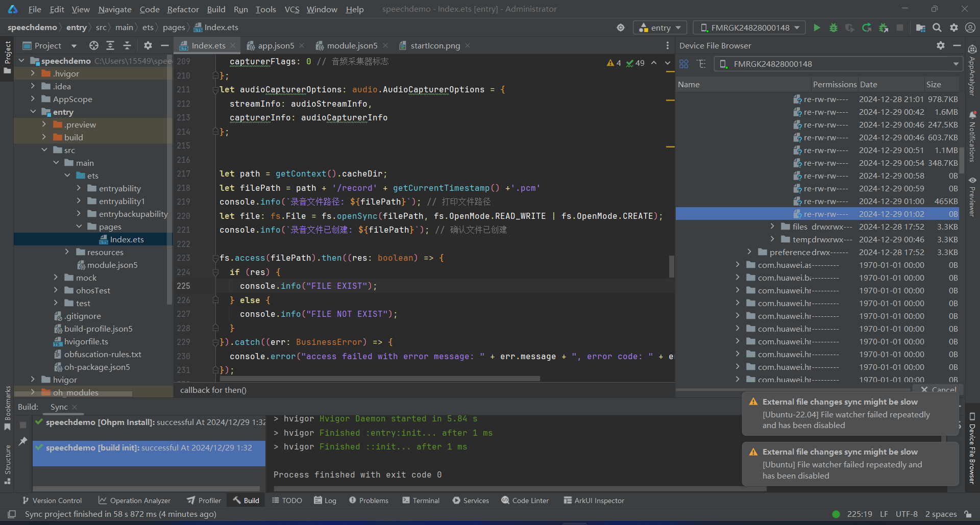Image resolution: width=980 pixels, height=525 pixels.
Task: Switch to module.json5 editor tab
Action: [x=352, y=45]
